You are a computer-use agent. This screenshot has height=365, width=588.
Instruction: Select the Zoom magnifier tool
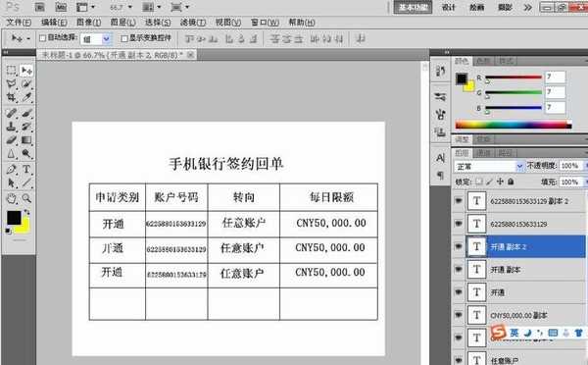tap(26, 198)
